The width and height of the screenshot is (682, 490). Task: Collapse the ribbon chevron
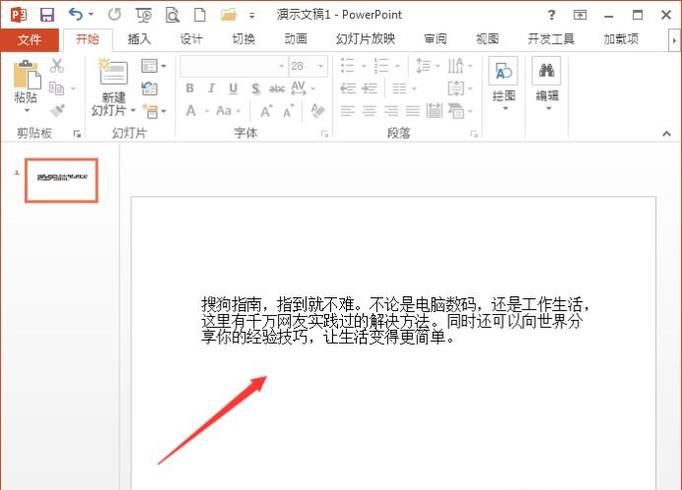pyautogui.click(x=666, y=133)
